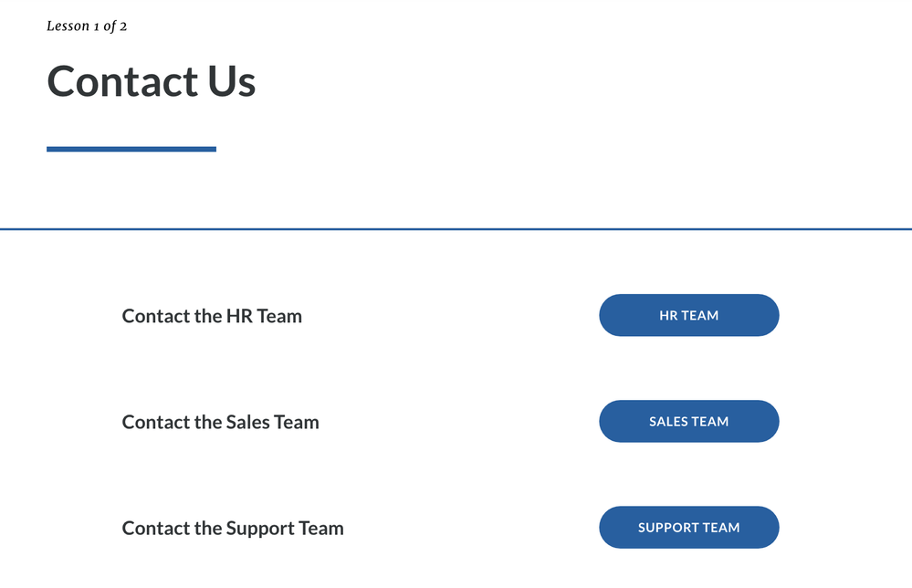Click the word 'Us' in the main heading

tap(232, 81)
